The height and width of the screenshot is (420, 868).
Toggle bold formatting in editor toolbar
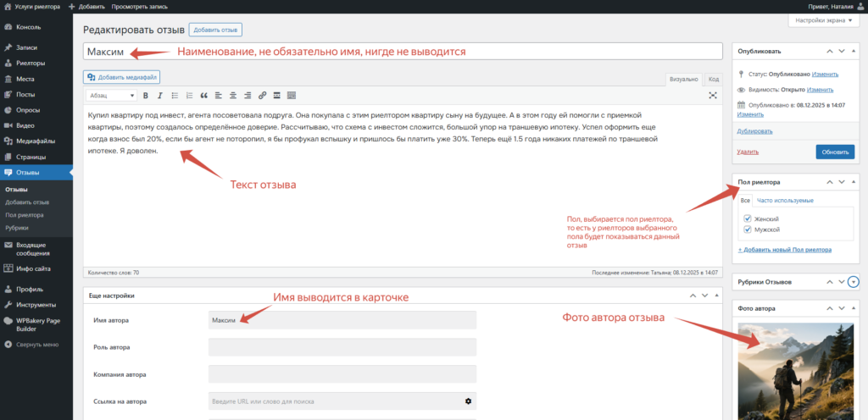[146, 96]
